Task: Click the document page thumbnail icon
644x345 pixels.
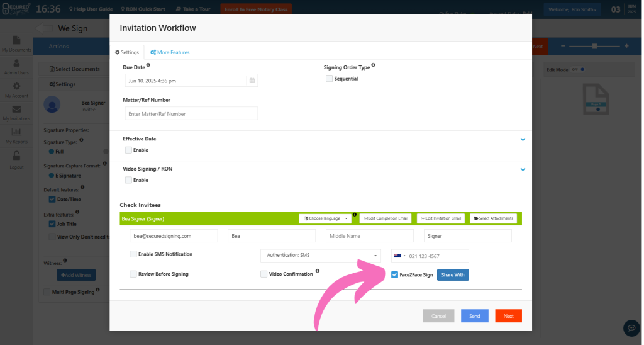Action: 596,99
